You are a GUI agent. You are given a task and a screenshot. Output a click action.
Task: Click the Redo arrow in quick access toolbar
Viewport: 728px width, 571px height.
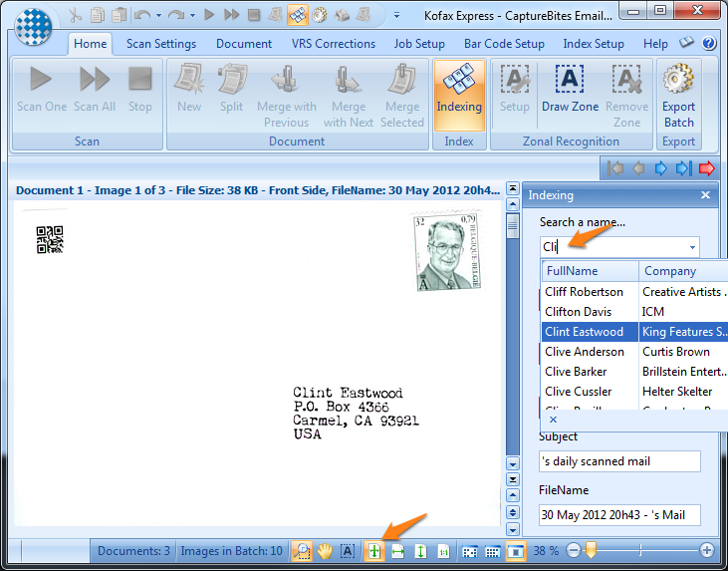[176, 15]
